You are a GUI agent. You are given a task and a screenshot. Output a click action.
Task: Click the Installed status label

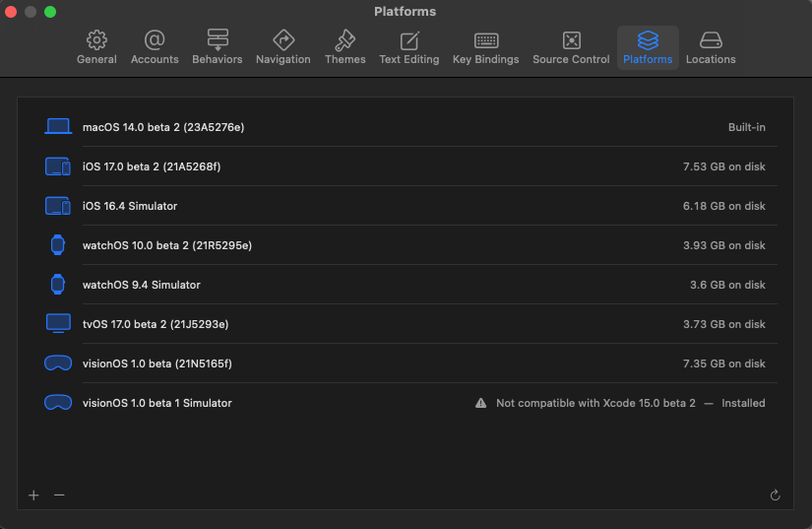pyautogui.click(x=743, y=403)
